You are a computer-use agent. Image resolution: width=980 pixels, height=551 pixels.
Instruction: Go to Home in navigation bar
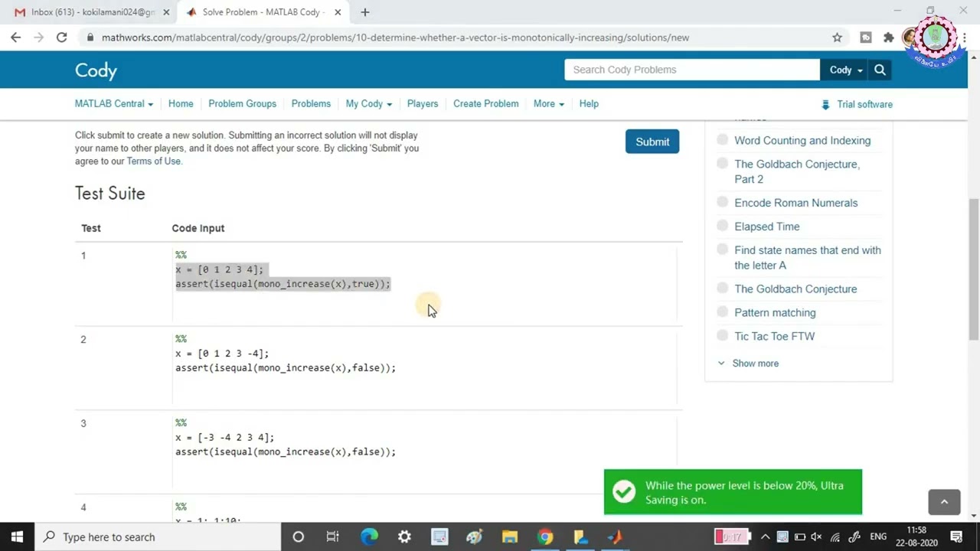pyautogui.click(x=181, y=103)
